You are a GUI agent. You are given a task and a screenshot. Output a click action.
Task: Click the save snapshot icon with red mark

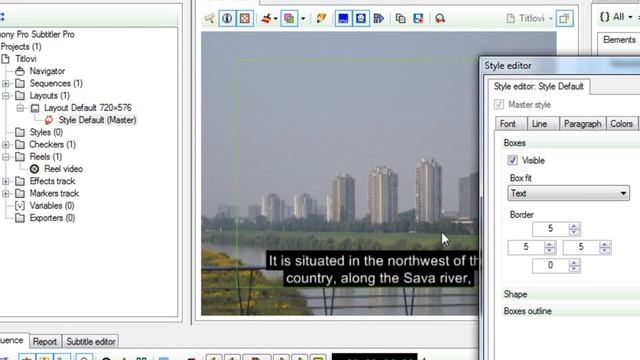click(x=418, y=18)
